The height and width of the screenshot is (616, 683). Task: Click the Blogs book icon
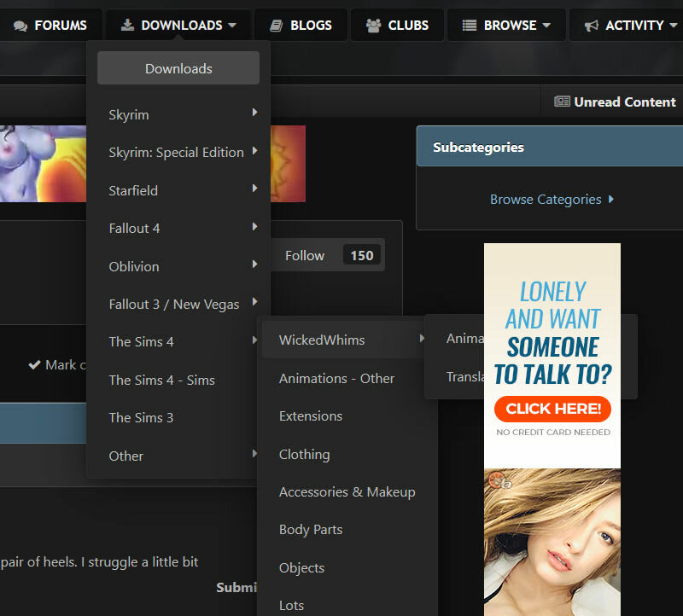tap(276, 26)
